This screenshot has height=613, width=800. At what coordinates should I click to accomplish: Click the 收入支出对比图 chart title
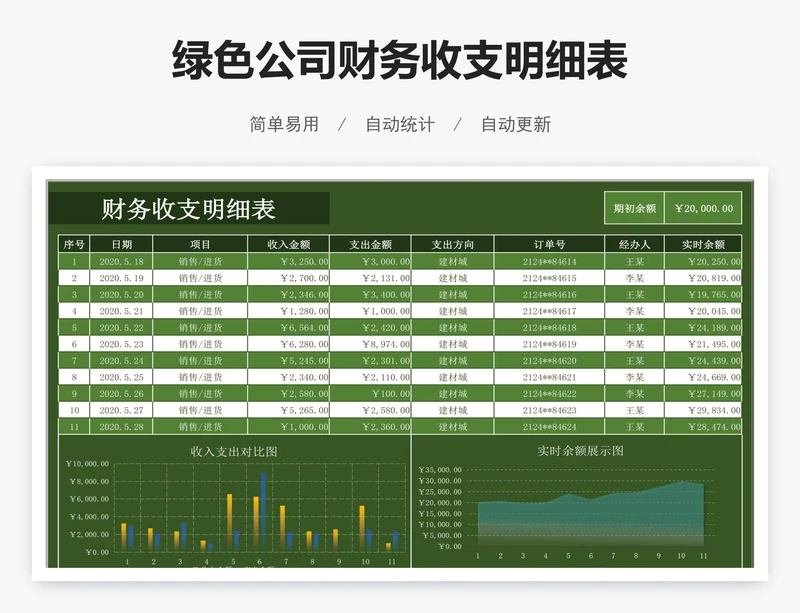[x=234, y=451]
